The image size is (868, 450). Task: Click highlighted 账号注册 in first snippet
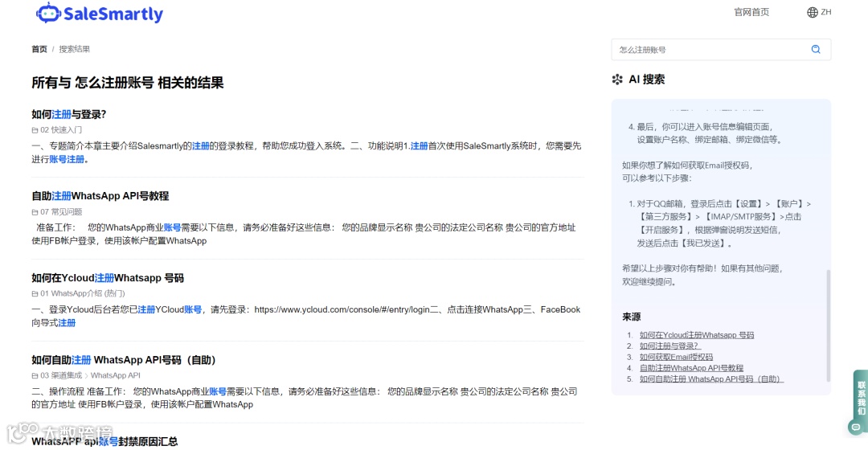(x=67, y=159)
